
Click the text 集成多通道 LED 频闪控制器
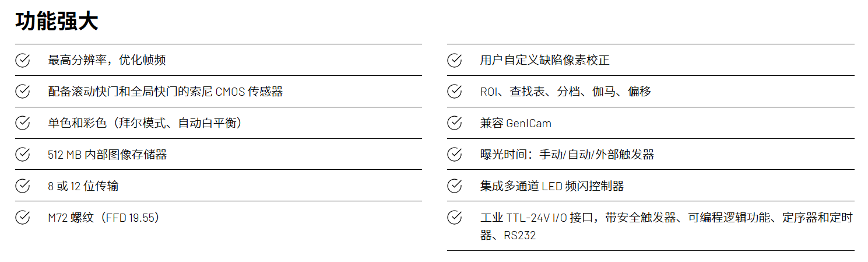(x=551, y=186)
